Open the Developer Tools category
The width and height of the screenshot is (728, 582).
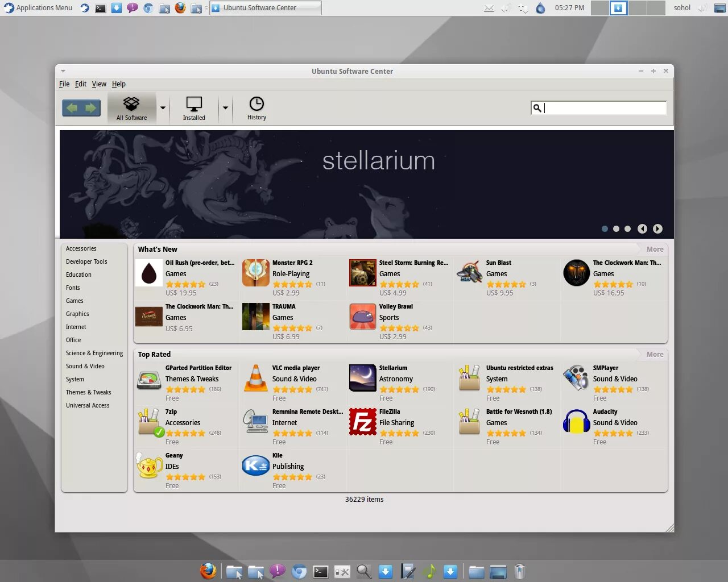(86, 262)
